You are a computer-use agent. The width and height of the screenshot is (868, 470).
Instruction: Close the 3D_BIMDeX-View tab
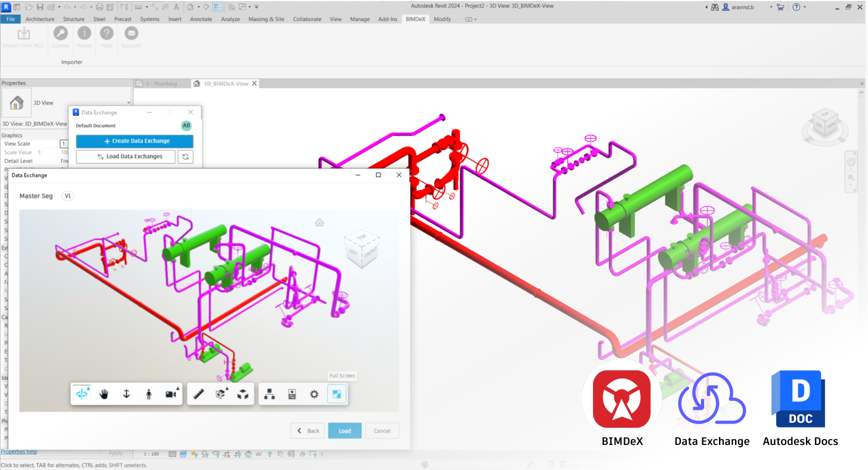[255, 84]
